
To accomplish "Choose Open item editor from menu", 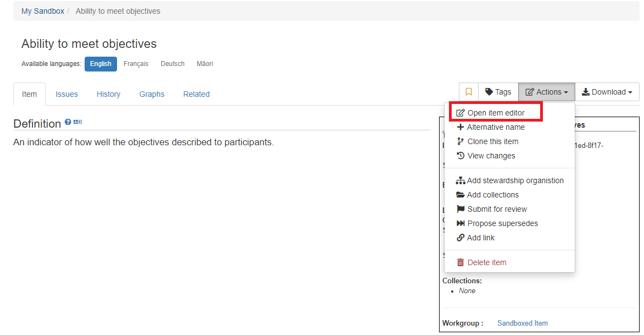I will click(x=496, y=113).
